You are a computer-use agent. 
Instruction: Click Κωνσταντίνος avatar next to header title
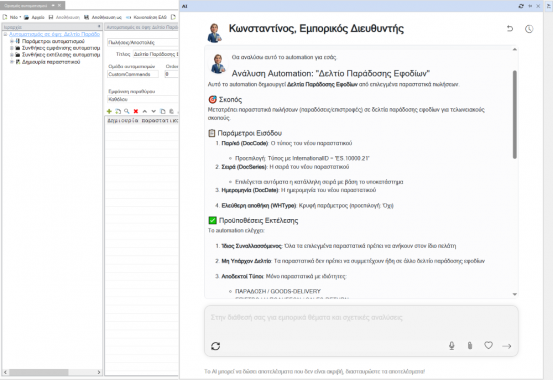point(214,32)
